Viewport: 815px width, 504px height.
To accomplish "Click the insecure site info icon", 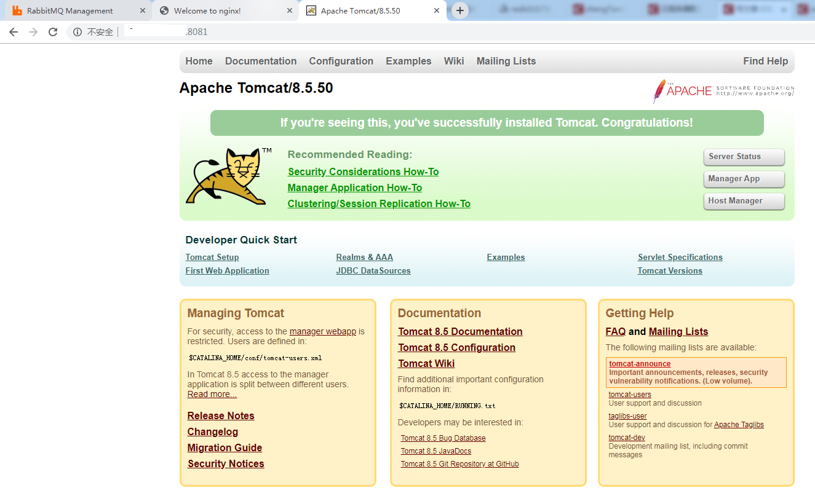I will (78, 32).
